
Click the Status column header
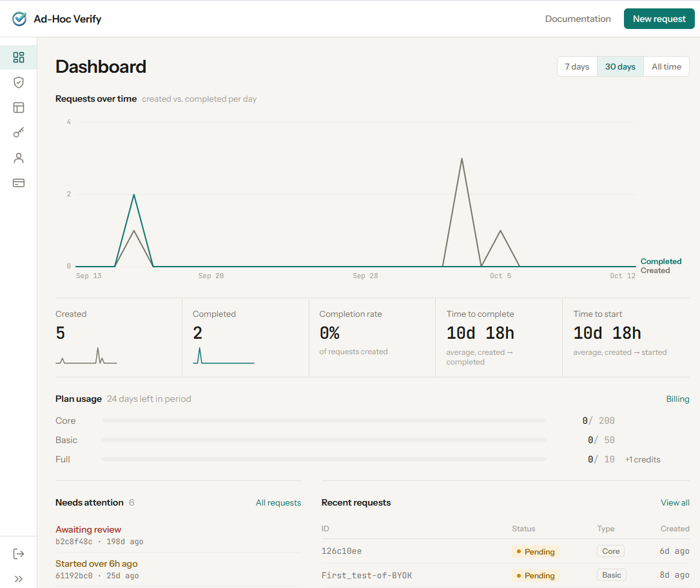[x=523, y=529]
